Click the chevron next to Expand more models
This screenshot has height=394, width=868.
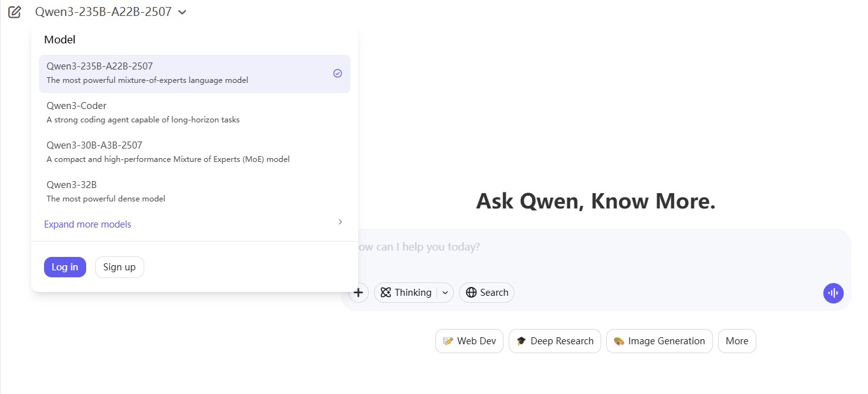[x=340, y=222]
